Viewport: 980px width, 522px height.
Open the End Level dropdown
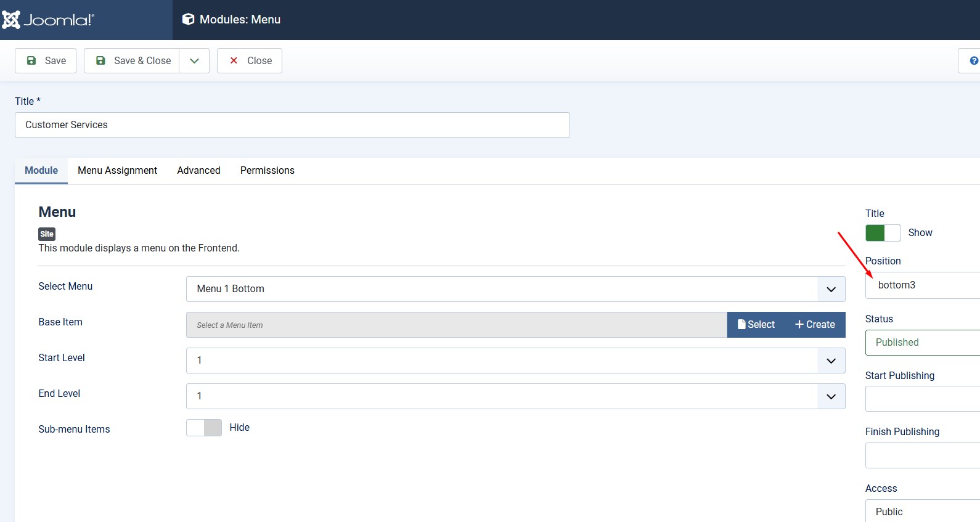click(515, 396)
